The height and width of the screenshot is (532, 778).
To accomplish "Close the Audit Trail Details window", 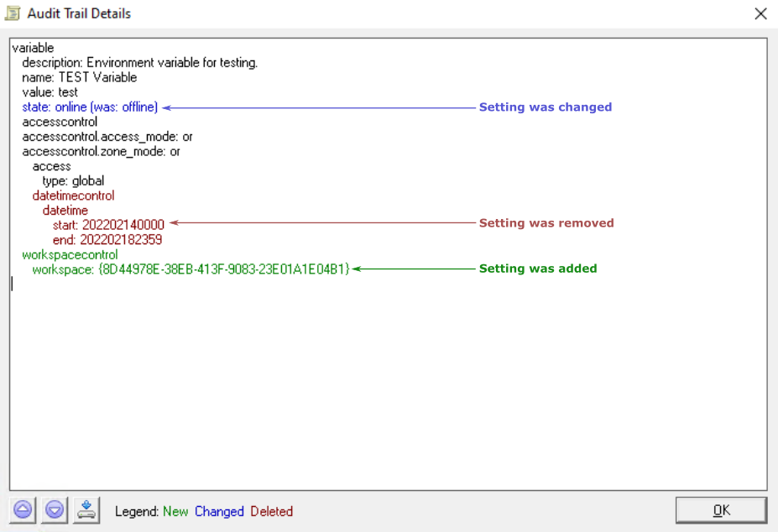I will pyautogui.click(x=760, y=13).
